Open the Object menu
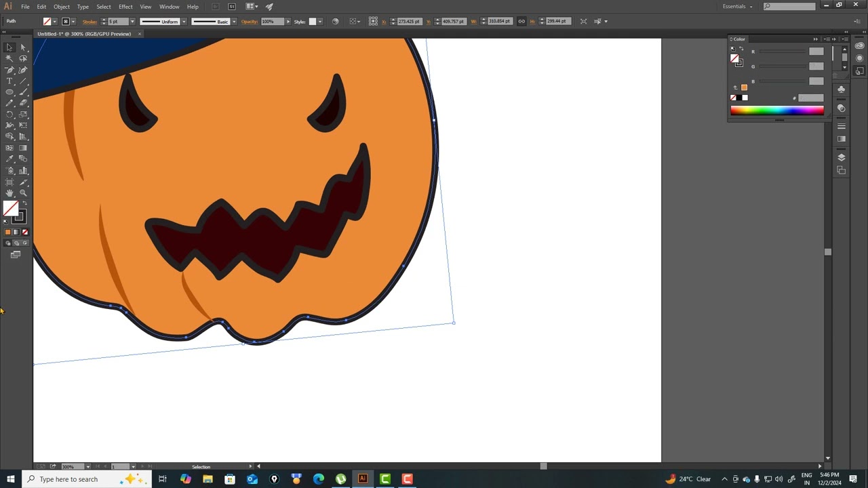The image size is (868, 488). (62, 7)
